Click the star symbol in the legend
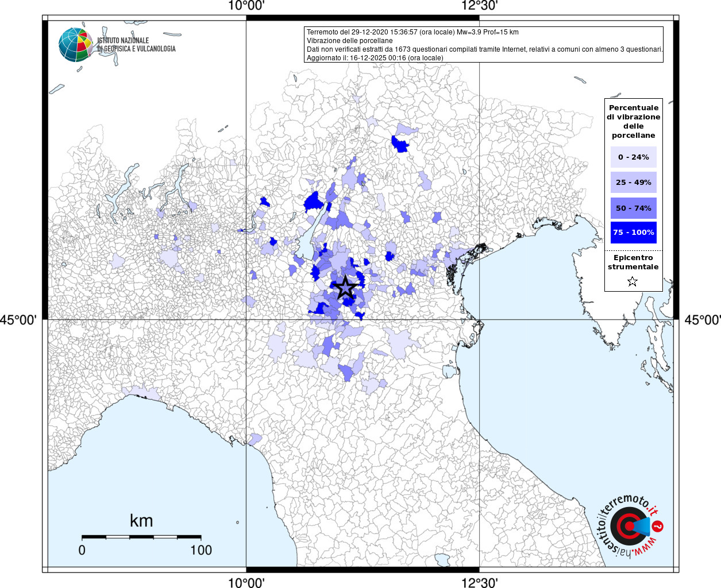Viewport: 721px width, 588px height. coord(633,281)
